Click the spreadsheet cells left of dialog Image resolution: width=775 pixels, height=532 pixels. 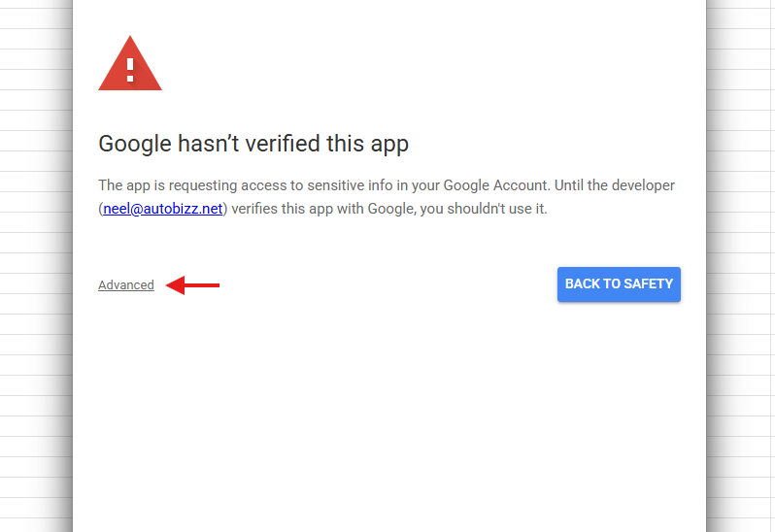coord(35,291)
